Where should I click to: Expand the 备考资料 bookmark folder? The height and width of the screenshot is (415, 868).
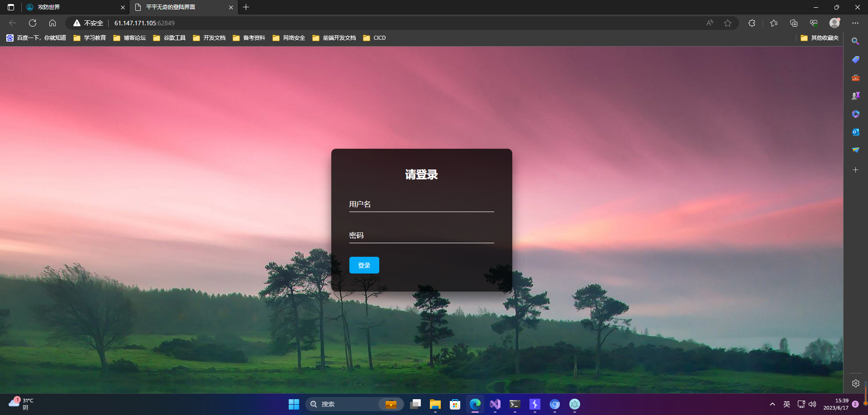point(249,38)
